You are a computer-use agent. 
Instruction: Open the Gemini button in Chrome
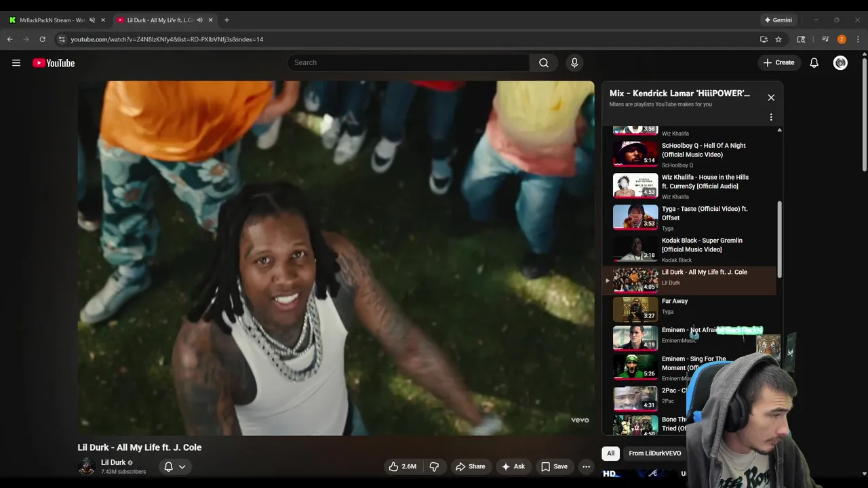click(778, 20)
